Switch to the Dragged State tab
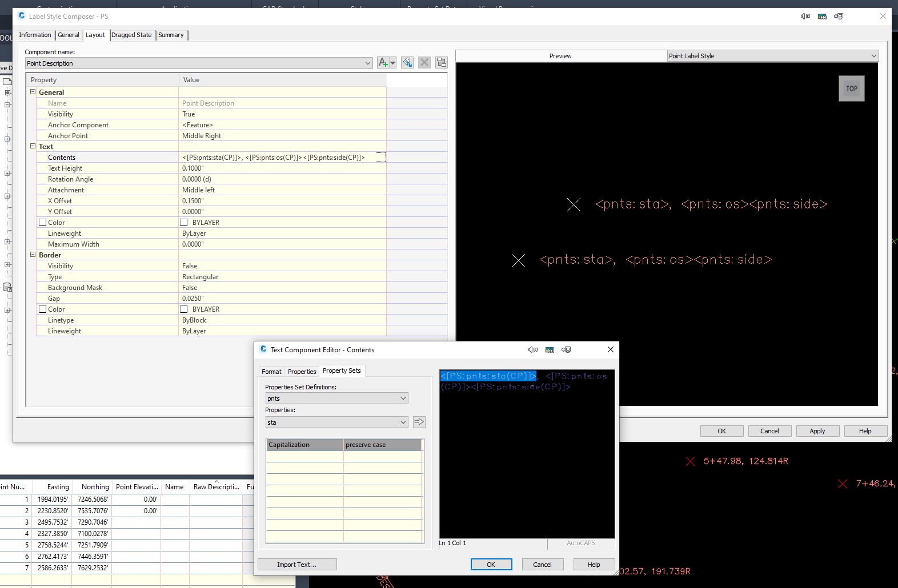The height and width of the screenshot is (588, 898). tap(131, 35)
